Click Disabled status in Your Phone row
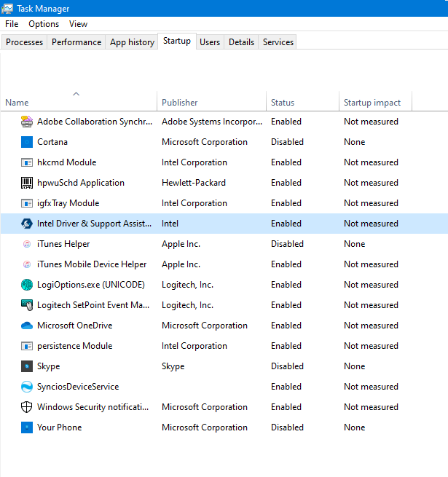 [287, 427]
